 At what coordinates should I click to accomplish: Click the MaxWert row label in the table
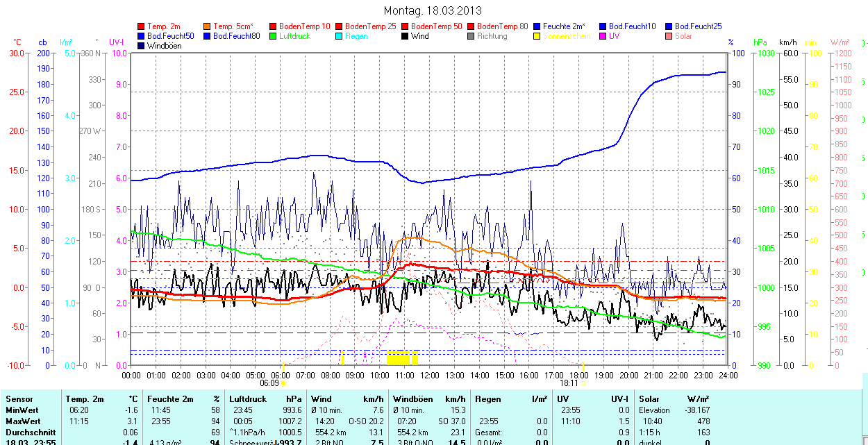point(23,421)
